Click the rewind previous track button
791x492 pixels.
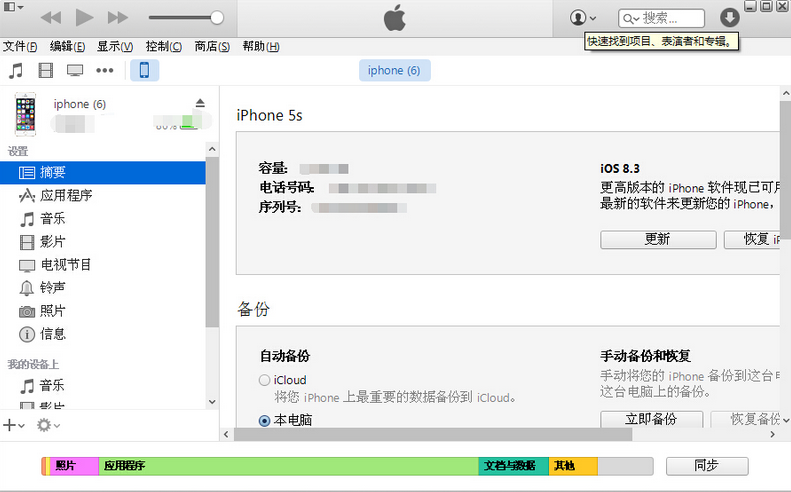pyautogui.click(x=51, y=18)
